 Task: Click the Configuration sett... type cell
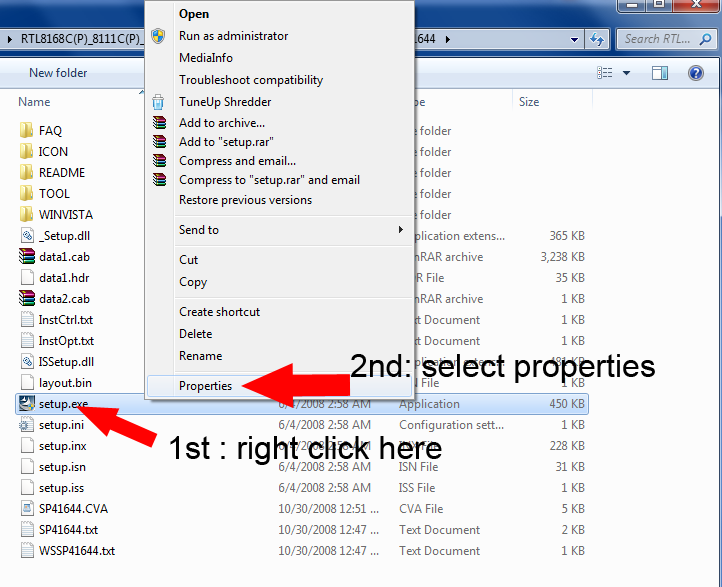tap(451, 424)
